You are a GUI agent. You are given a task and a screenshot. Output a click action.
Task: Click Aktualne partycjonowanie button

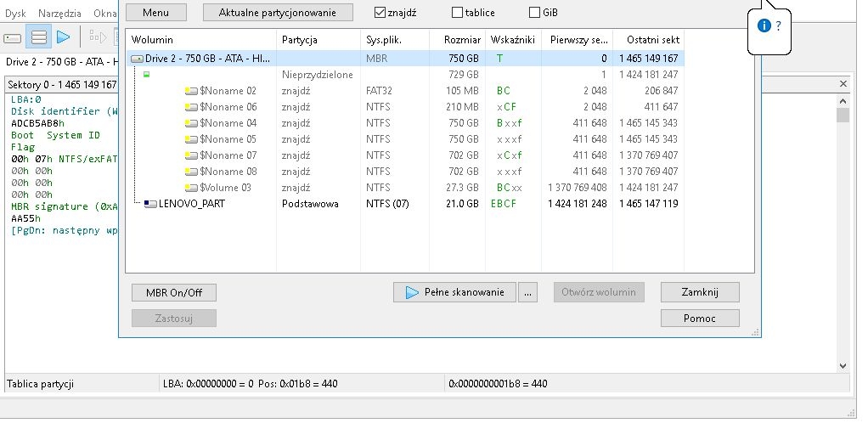(278, 12)
